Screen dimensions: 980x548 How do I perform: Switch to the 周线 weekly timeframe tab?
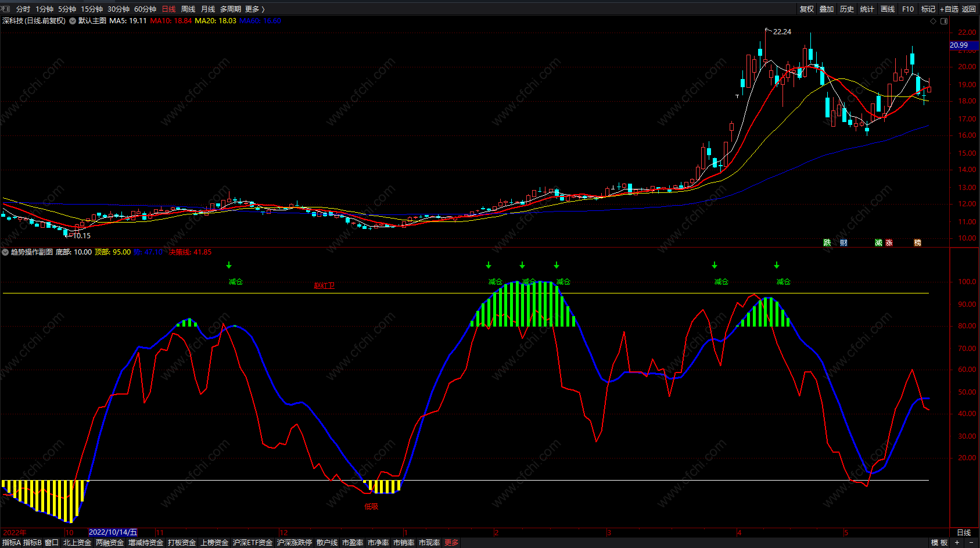coord(188,9)
